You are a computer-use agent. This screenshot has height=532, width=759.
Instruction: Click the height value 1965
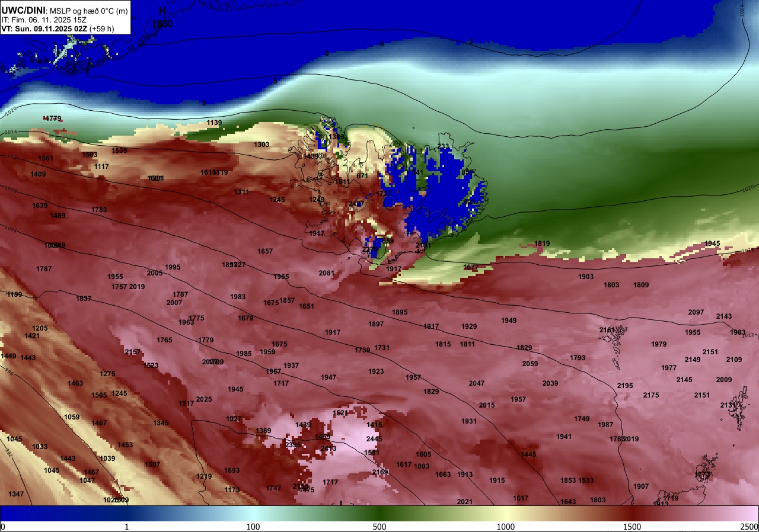click(281, 277)
